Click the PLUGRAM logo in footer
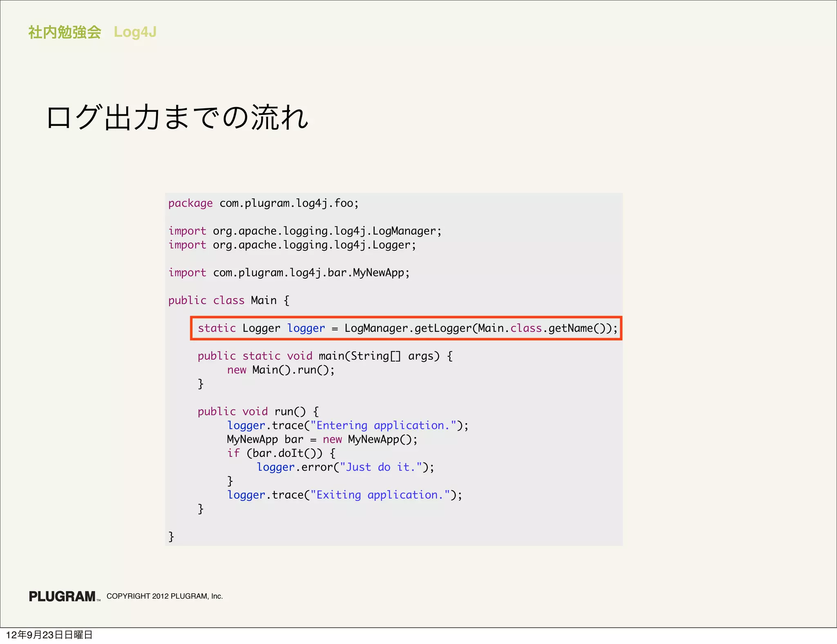 [64, 597]
